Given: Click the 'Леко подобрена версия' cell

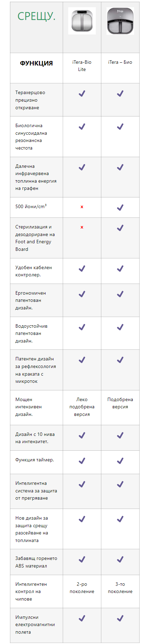Looking at the screenshot, I should tap(82, 407).
